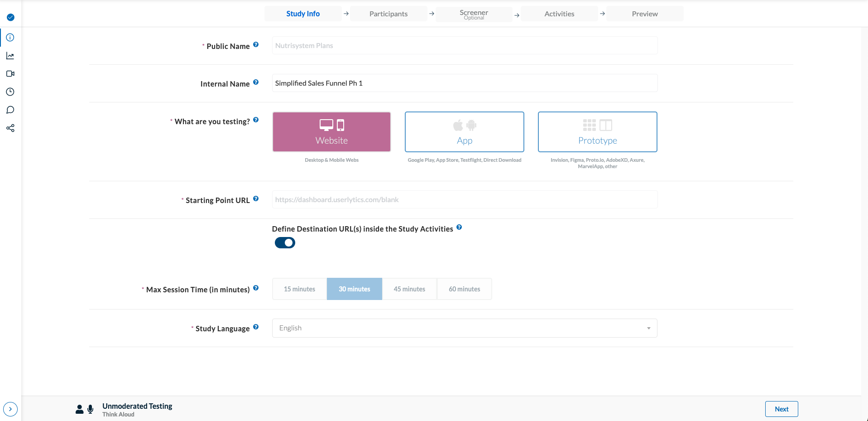The width and height of the screenshot is (868, 421).
Task: Select the Prototype testing option
Action: 598,132
